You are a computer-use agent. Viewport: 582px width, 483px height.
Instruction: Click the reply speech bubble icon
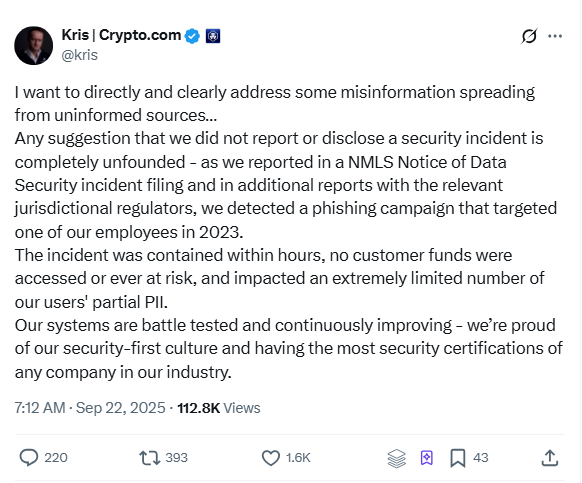29,458
